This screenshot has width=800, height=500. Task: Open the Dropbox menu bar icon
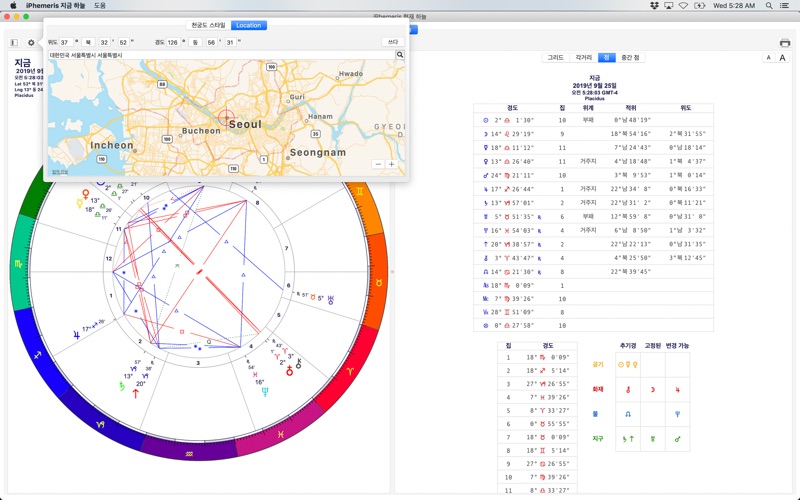tap(653, 5)
